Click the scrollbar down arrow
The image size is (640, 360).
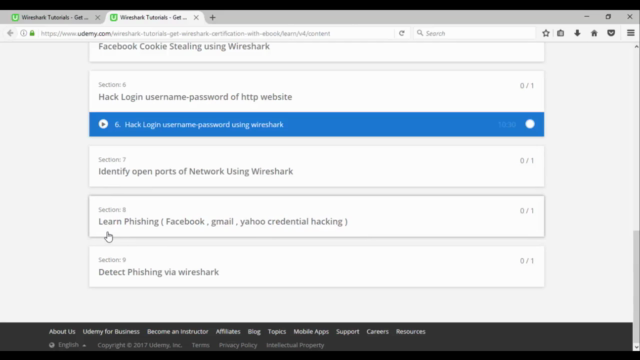click(636, 347)
